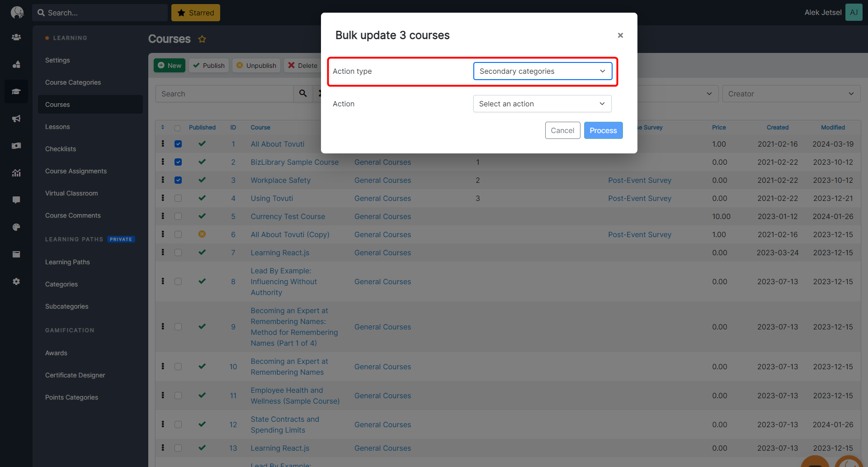Uncheck the Workplace Safety checkbox
Image resolution: width=868 pixels, height=467 pixels.
178,180
